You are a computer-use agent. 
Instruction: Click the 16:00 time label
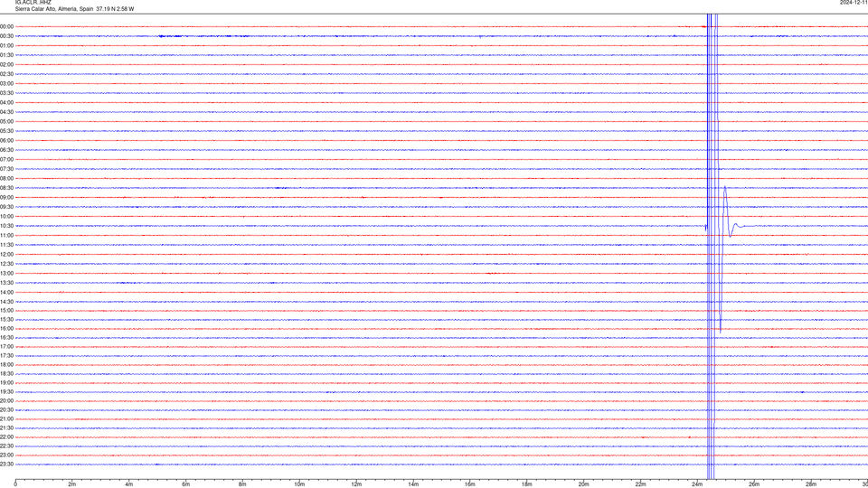6,329
